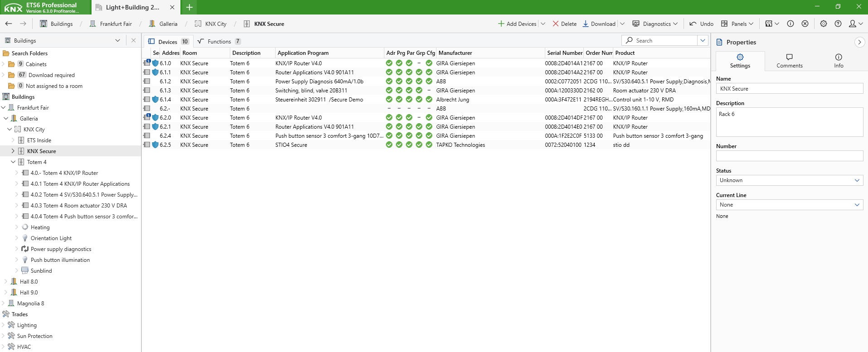Collapse the Properties panel with the arrow

click(859, 42)
